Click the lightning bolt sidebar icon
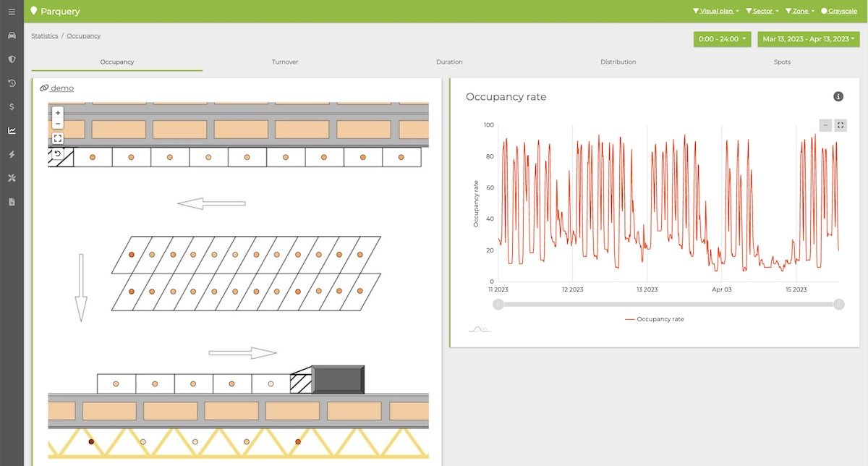The height and width of the screenshot is (466, 868). [12, 154]
